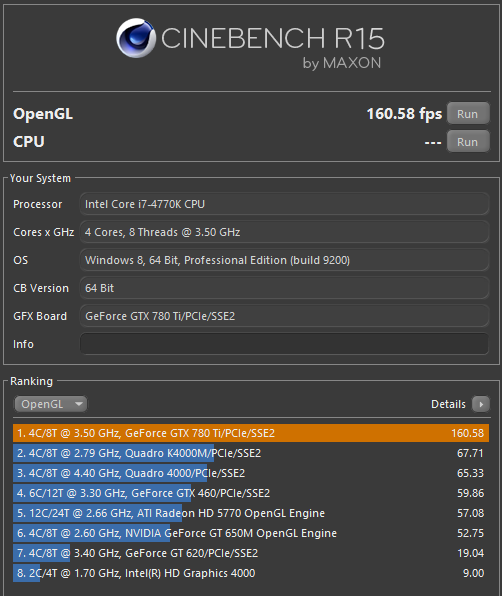The height and width of the screenshot is (596, 502).
Task: Select the GeForce GT 620 ranking row
Action: click(251, 553)
